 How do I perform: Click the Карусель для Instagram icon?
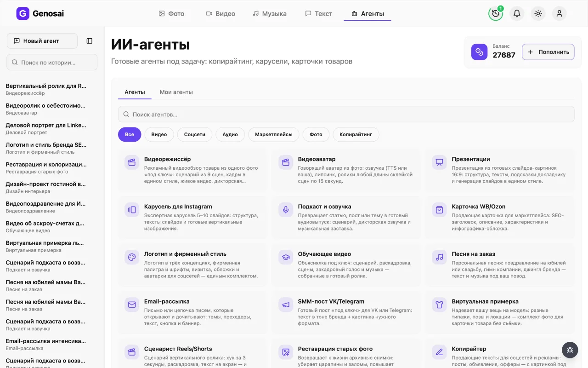[x=132, y=209]
